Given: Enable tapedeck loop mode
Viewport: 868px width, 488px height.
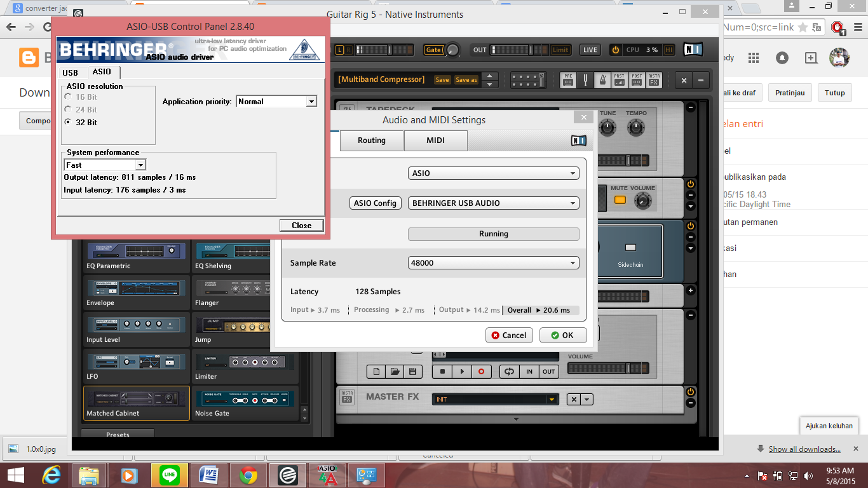Looking at the screenshot, I should pyautogui.click(x=509, y=372).
